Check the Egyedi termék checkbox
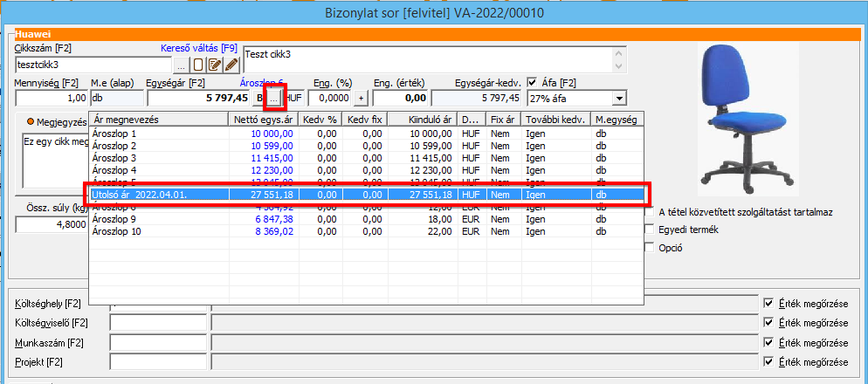 [x=648, y=230]
